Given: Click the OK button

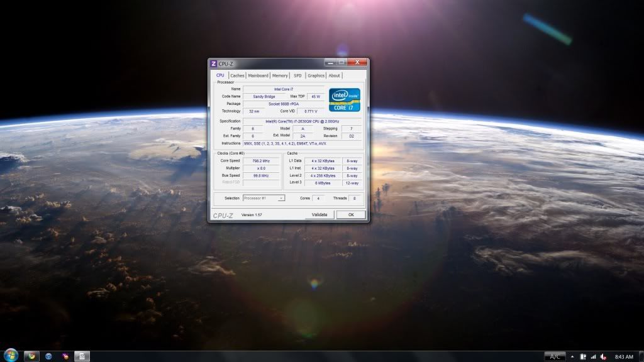Looking at the screenshot, I should click(x=351, y=215).
